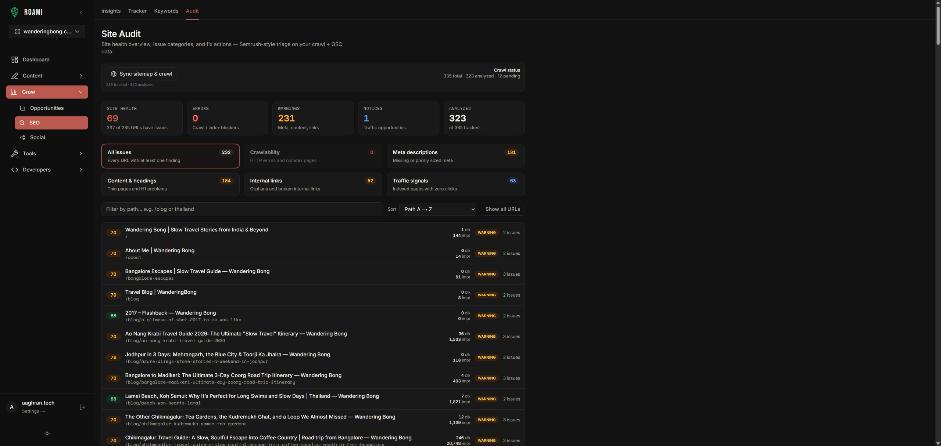This screenshot has width=941, height=446.
Task: Click the sync icon beside Sync sitemap & crawl
Action: coord(113,74)
